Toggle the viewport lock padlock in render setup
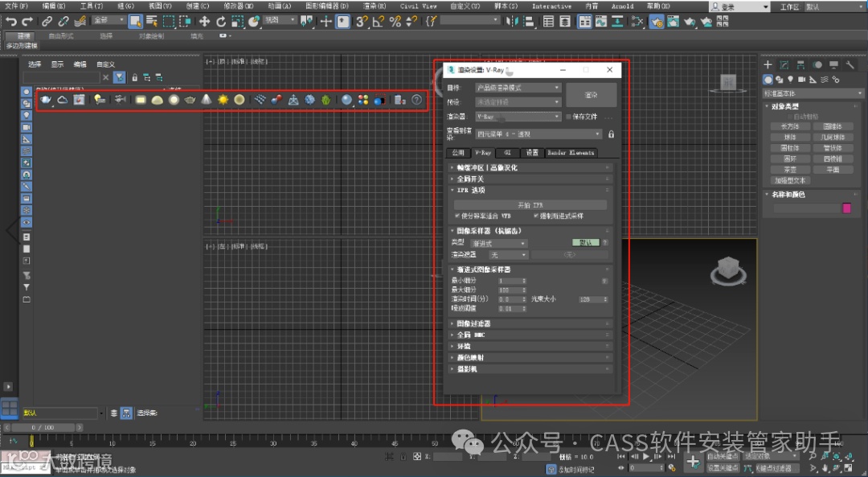 [x=611, y=134]
